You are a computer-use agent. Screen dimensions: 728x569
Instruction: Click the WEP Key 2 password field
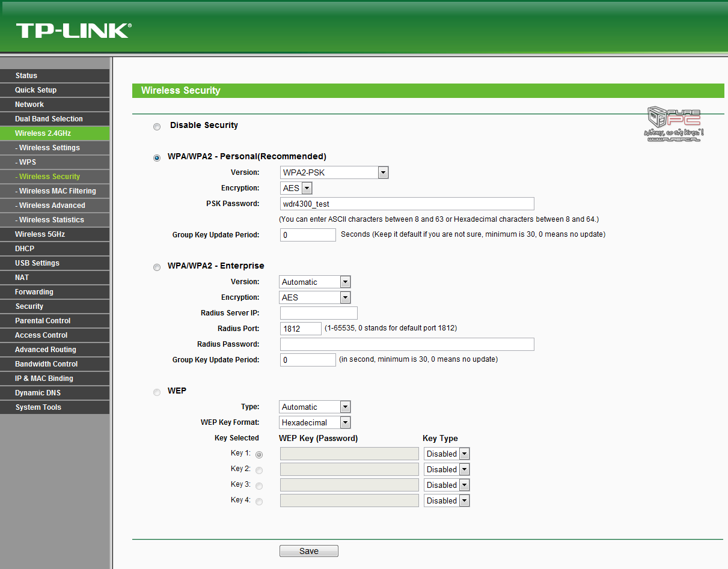[x=349, y=469]
